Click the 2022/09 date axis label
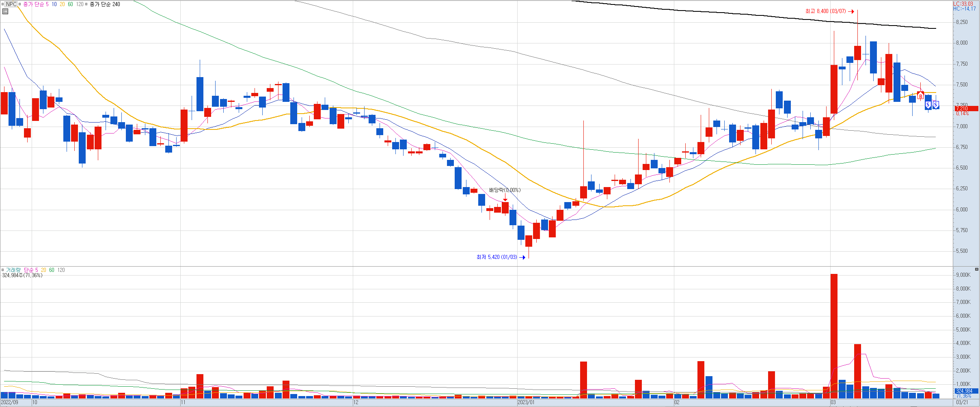This screenshot has height=407, width=980. point(9,403)
